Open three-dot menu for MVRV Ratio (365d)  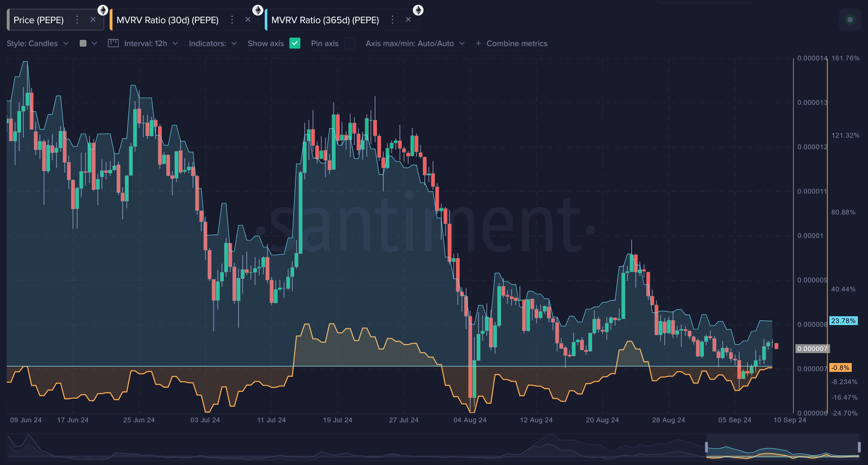(x=392, y=20)
